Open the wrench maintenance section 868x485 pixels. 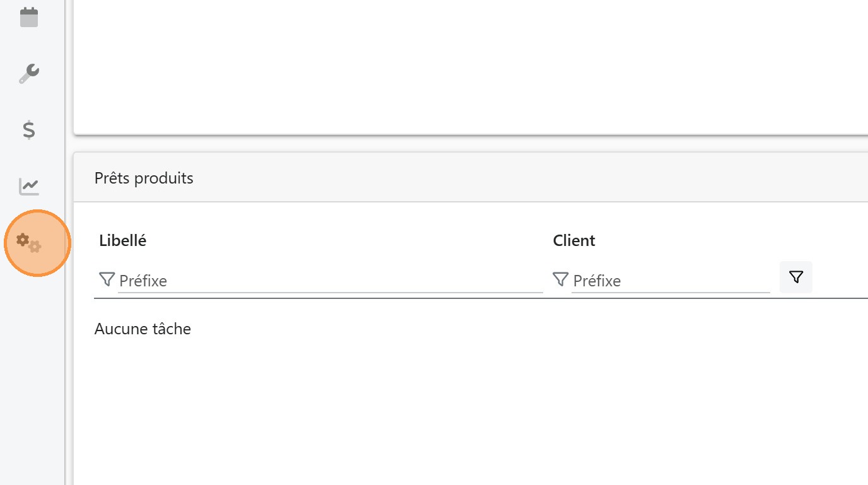29,74
